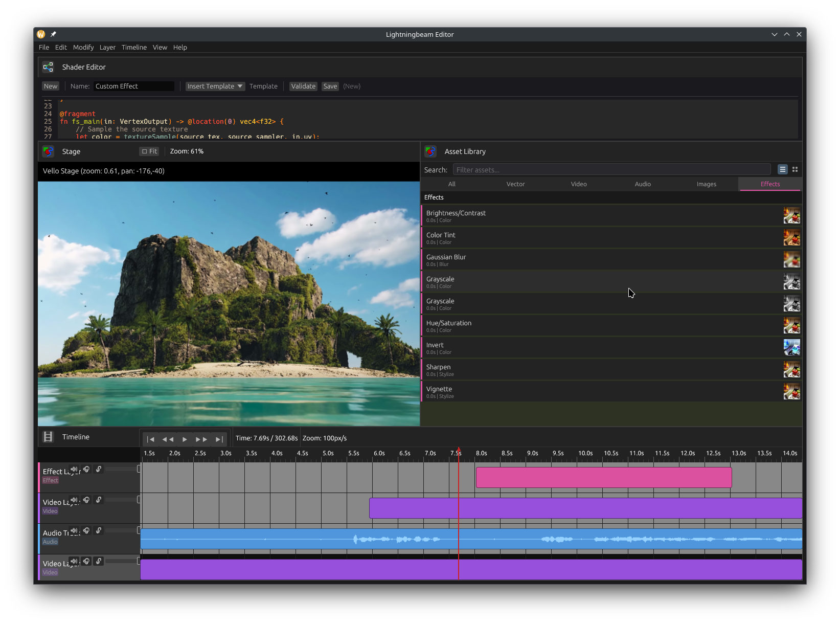Image resolution: width=840 pixels, height=624 pixels.
Task: Switch to the Effects asset tab
Action: click(770, 184)
